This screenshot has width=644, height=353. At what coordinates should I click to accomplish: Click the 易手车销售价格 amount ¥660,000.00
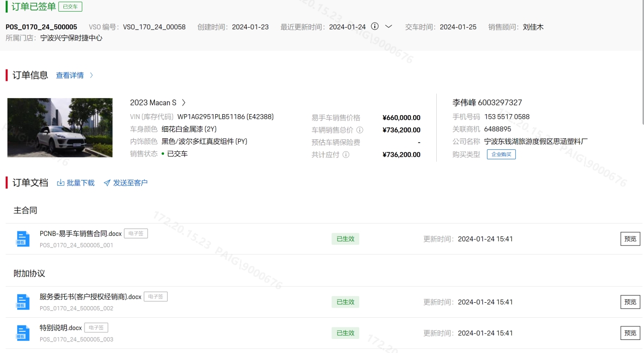coord(401,118)
